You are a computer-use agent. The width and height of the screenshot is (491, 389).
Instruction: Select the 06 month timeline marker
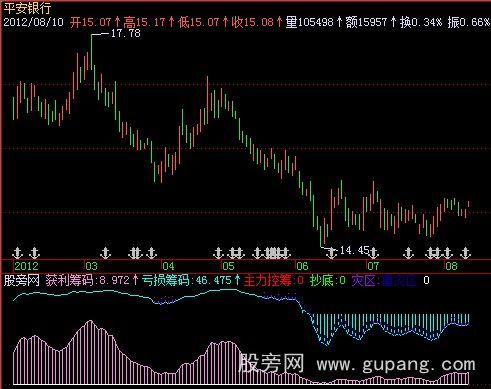click(302, 266)
